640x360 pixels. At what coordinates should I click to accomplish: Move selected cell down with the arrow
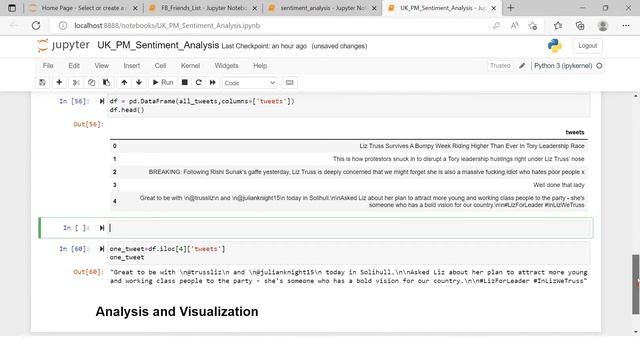pos(139,82)
